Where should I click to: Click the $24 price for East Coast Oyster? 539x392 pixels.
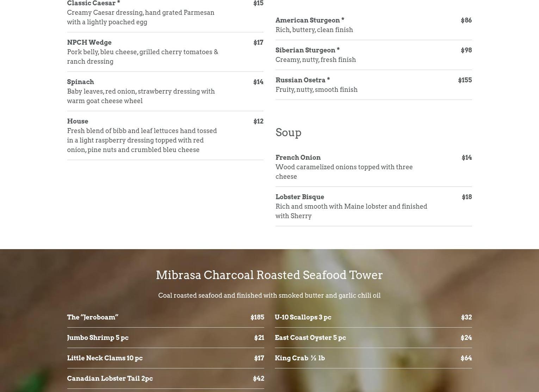click(x=466, y=337)
